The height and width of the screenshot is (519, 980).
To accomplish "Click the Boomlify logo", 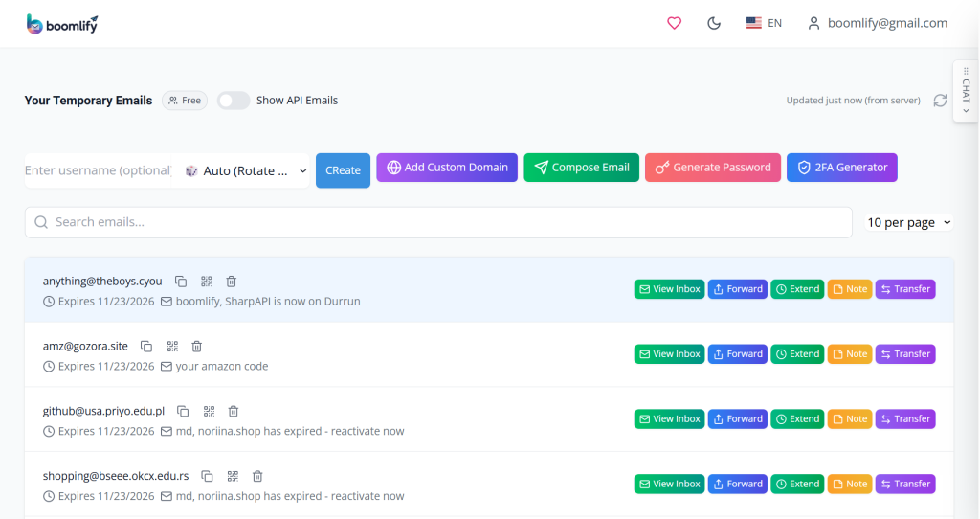I will click(62, 24).
